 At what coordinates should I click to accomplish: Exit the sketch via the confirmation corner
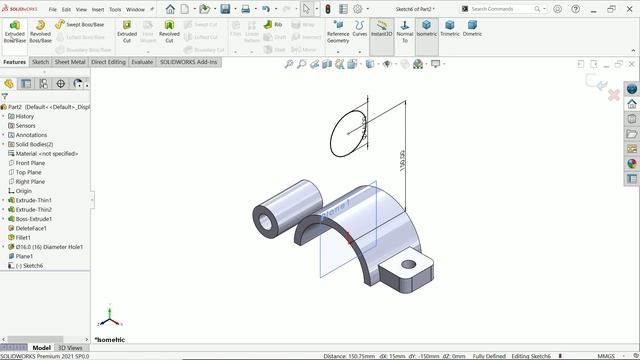point(596,82)
